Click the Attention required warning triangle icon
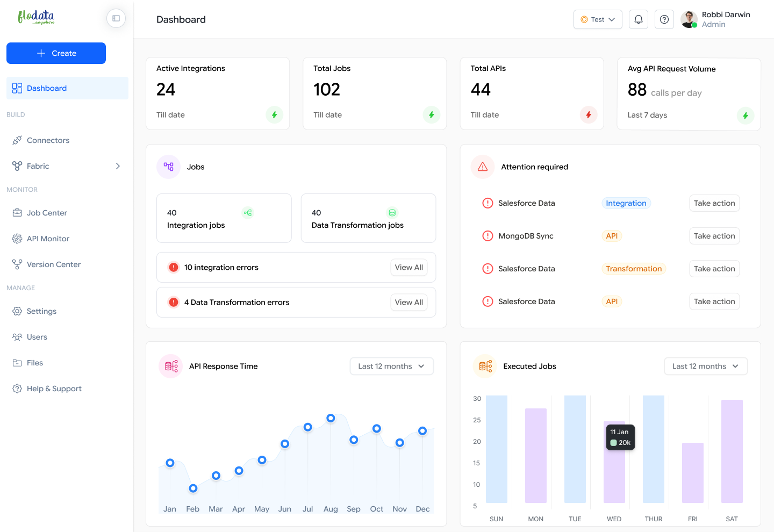774x532 pixels. point(483,167)
